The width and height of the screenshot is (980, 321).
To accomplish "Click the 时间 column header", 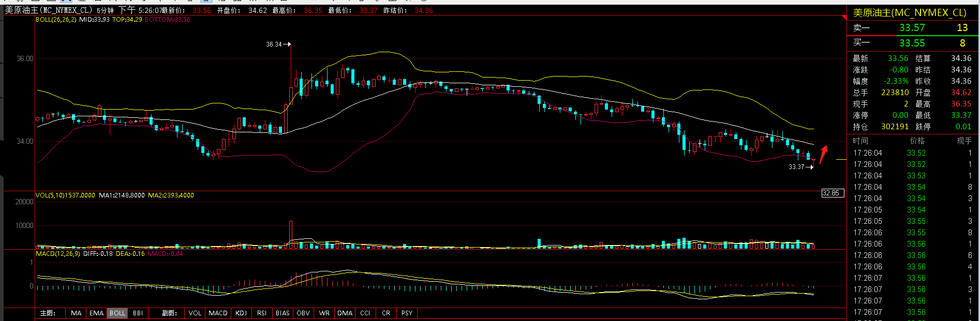I will [860, 141].
